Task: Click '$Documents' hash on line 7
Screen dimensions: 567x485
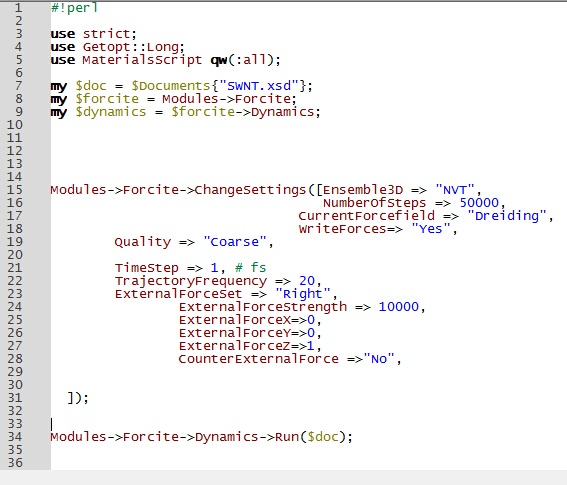Action: [x=171, y=86]
